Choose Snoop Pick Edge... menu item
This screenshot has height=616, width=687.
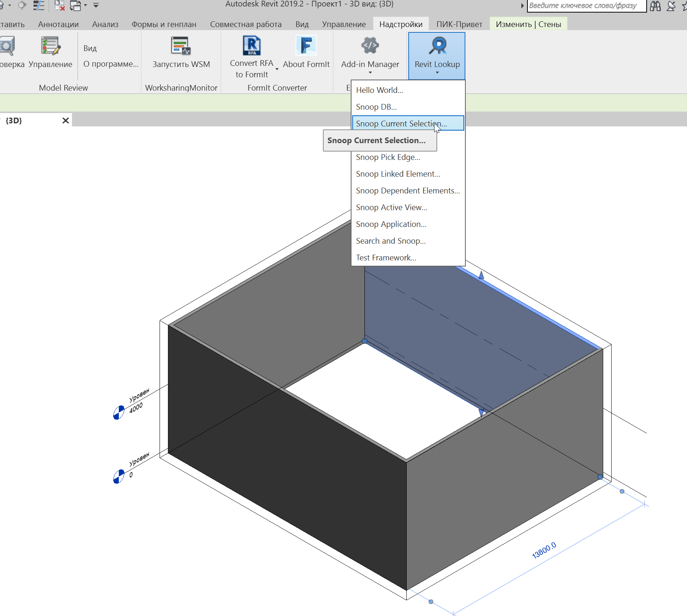408,157
